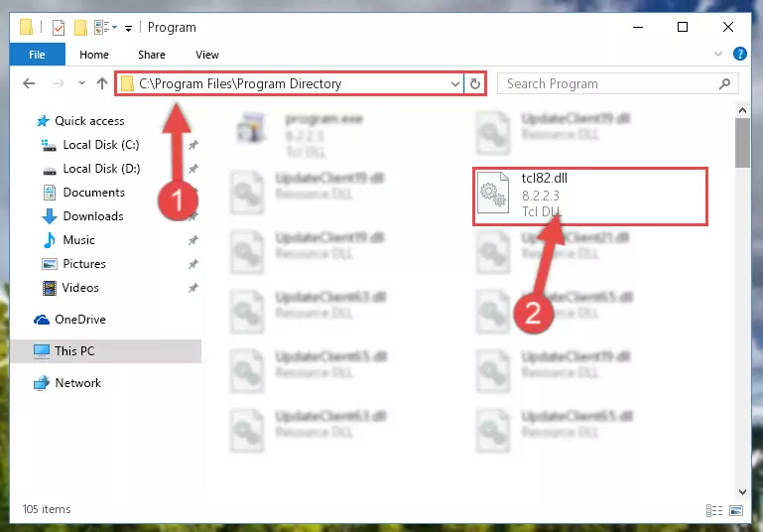Click the vertical scrollbar thumb
This screenshot has width=763, height=532.
click(742, 143)
